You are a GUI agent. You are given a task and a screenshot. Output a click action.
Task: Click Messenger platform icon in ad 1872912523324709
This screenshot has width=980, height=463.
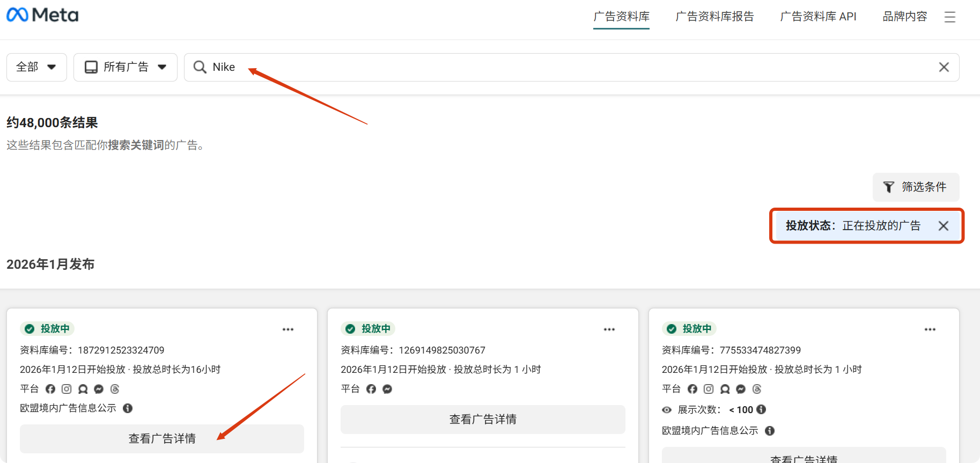coord(99,389)
